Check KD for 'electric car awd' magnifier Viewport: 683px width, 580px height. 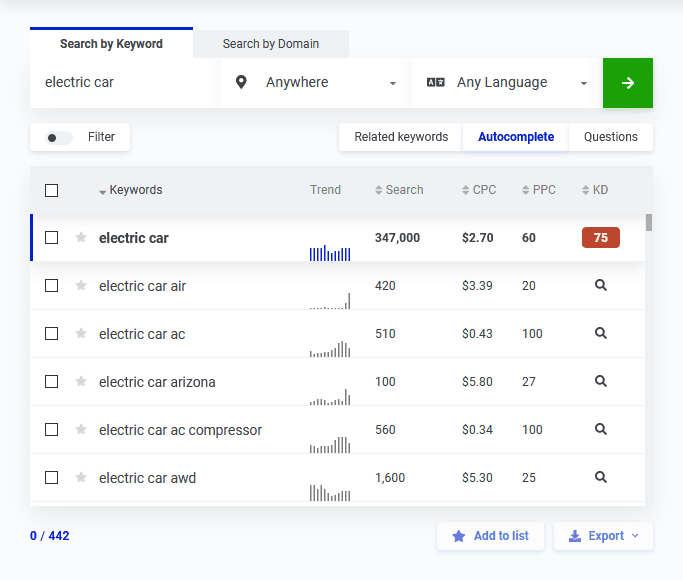click(x=601, y=477)
